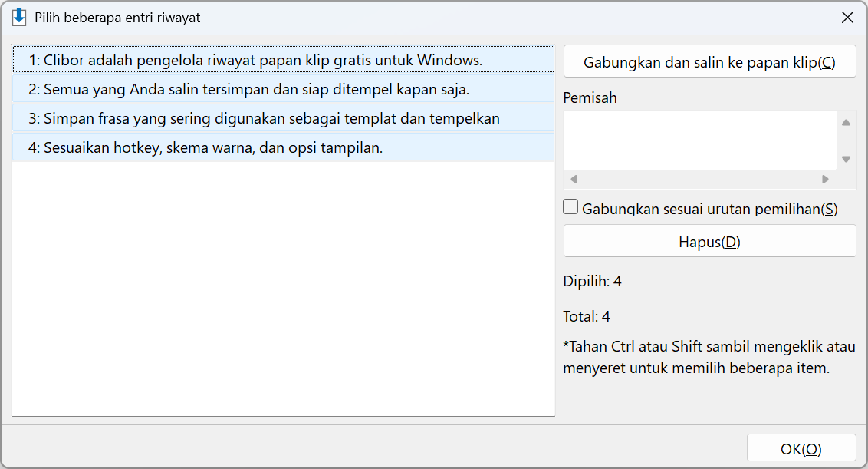Click Gabungkan dan salin ke papan klip button
The height and width of the screenshot is (469, 868).
click(710, 61)
